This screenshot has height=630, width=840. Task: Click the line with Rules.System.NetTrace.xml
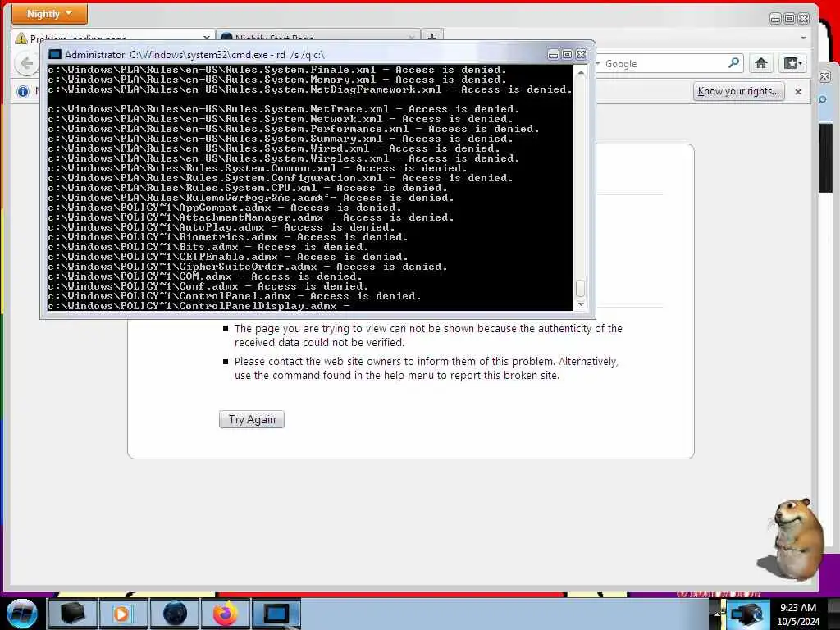tap(283, 109)
